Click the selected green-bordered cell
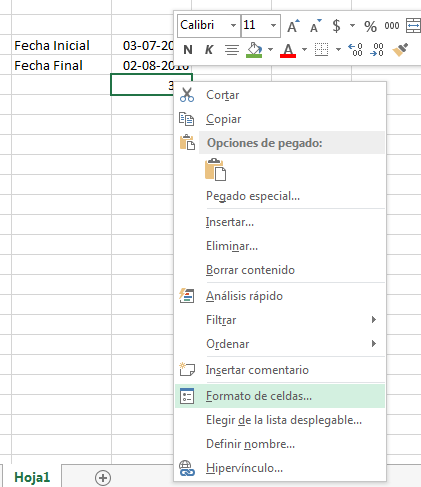Viewport: 421px width, 487px height. click(x=143, y=85)
